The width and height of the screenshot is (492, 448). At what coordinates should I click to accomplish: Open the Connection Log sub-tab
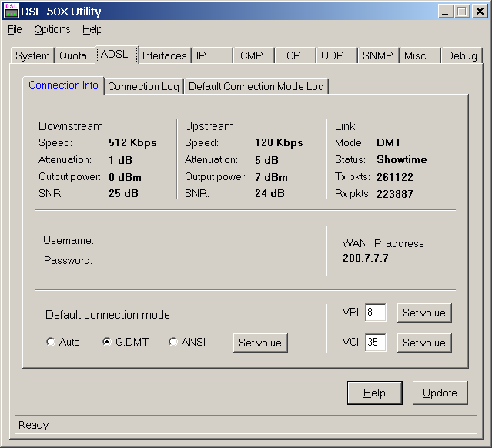pyautogui.click(x=143, y=86)
